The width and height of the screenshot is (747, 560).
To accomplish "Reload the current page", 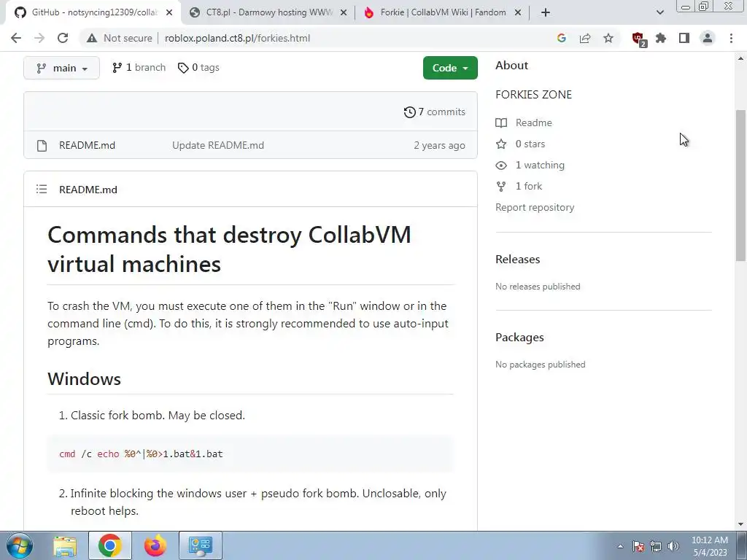I will (63, 38).
